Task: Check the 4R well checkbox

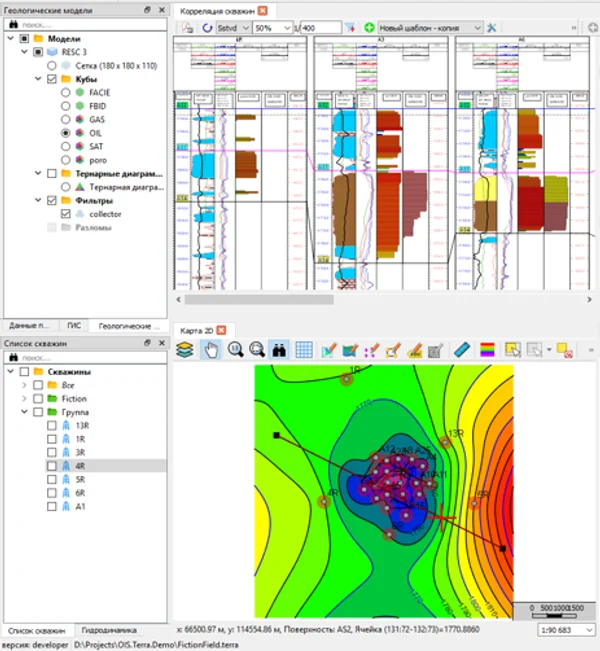Action: click(52, 466)
